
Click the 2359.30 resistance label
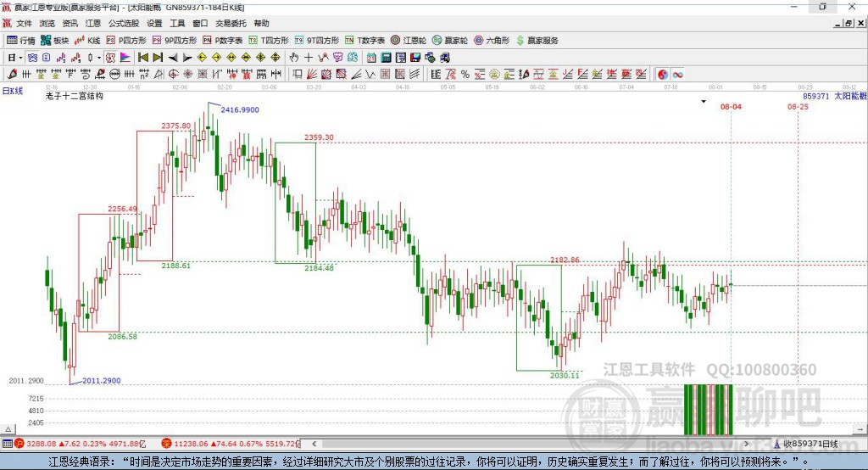coord(319,137)
